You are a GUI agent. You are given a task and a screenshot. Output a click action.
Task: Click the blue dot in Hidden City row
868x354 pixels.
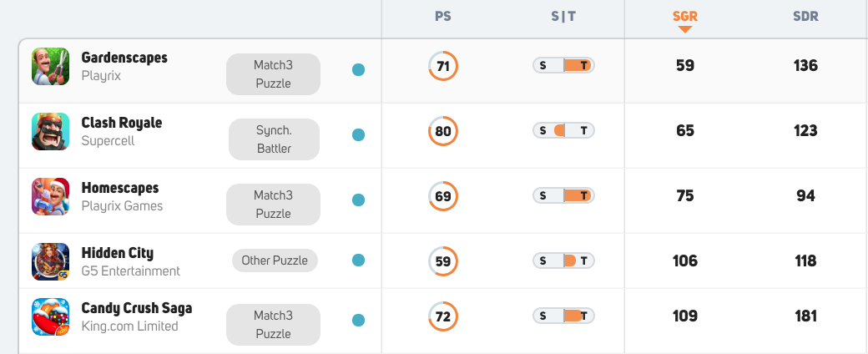[x=359, y=260]
